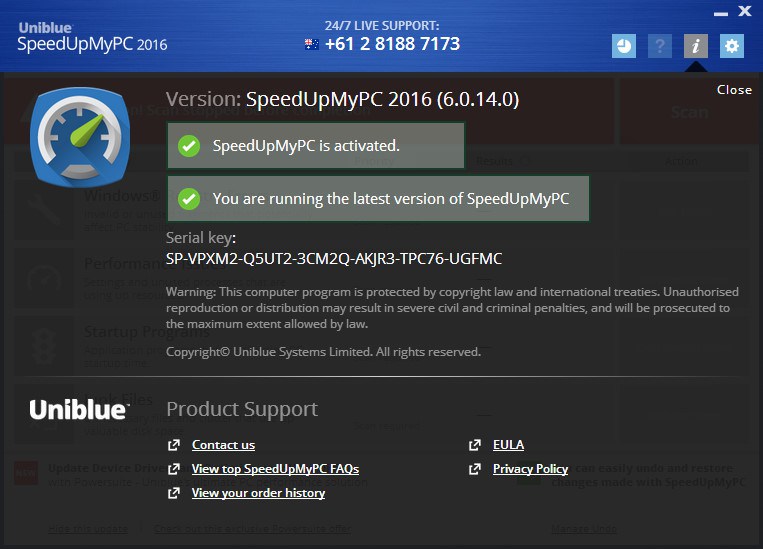Click the external-link icon beside Contact us
Image resolution: width=763 pixels, height=549 pixels.
pos(174,445)
